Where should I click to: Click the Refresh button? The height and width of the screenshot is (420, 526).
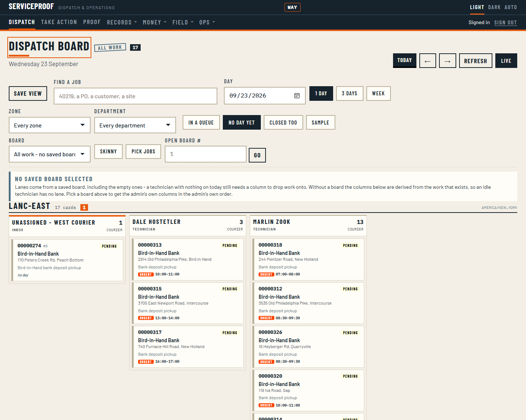coord(476,61)
